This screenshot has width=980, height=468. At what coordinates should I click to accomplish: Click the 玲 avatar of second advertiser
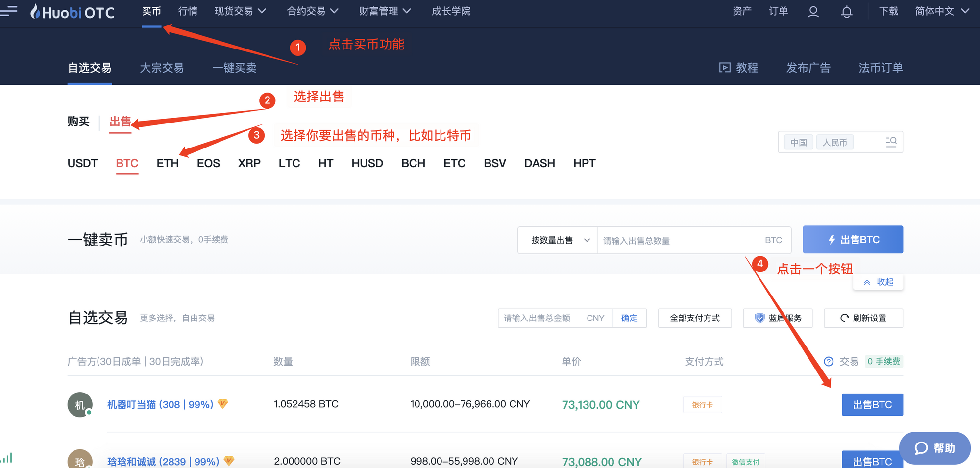(x=80, y=459)
